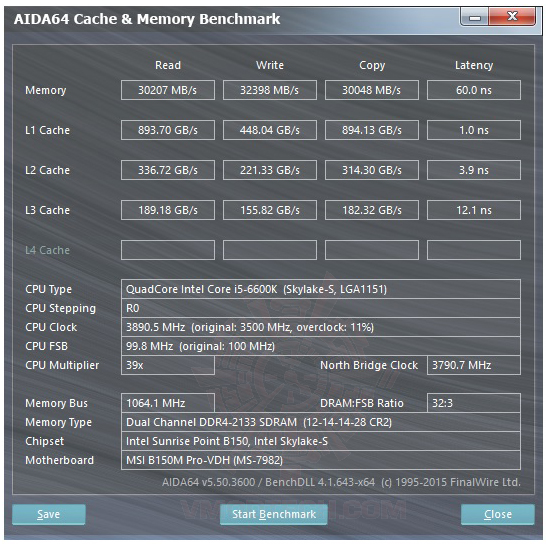Select the Memory Read value 30207 MB/s
550x544 pixels.
point(168,90)
